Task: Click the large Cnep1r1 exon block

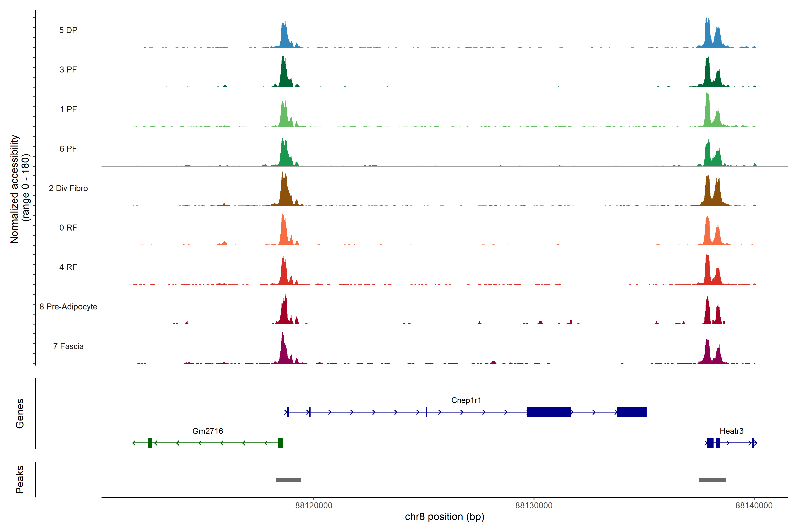Action: pos(549,412)
